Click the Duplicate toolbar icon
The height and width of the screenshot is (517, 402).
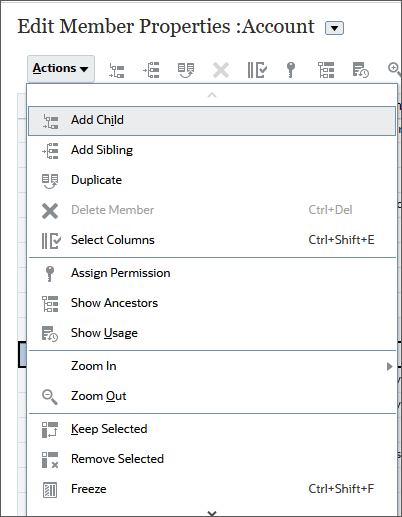(x=186, y=70)
